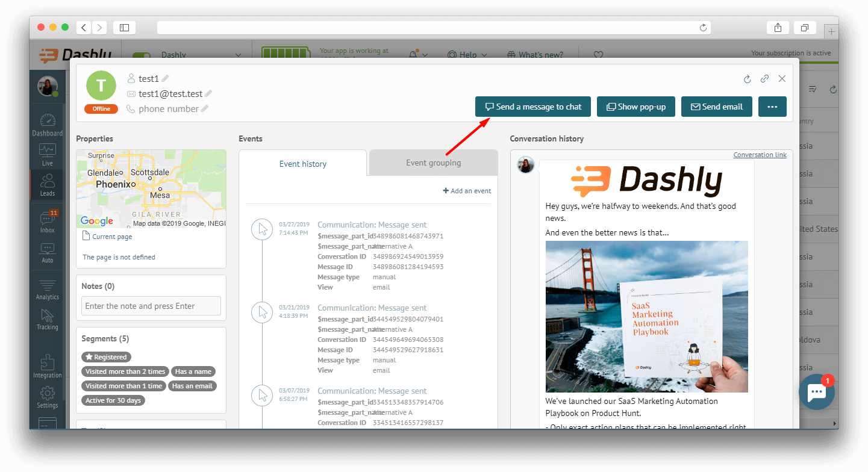Click the Add an event link
Screen dimensions: 868x472
pyautogui.click(x=467, y=191)
